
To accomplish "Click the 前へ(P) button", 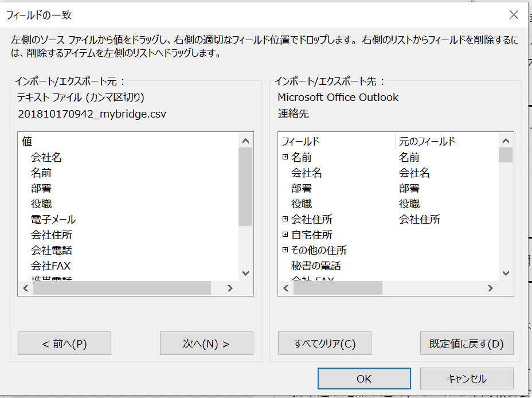I will point(64,344).
